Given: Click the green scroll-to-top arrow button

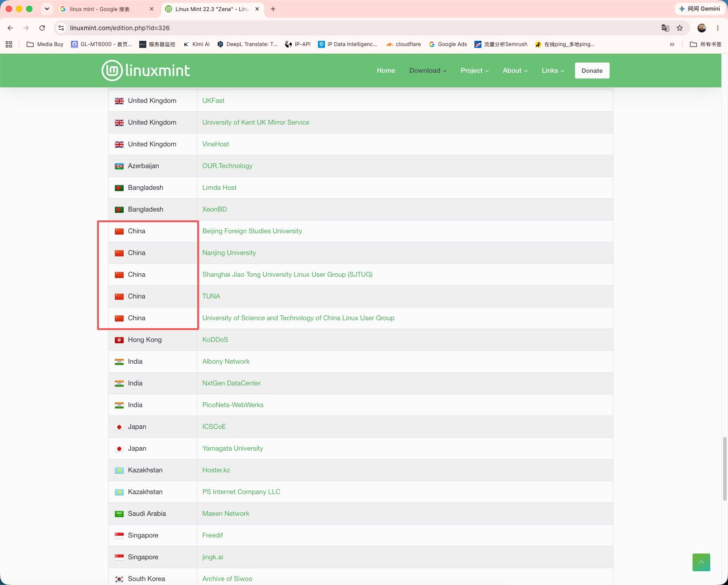Looking at the screenshot, I should [701, 562].
